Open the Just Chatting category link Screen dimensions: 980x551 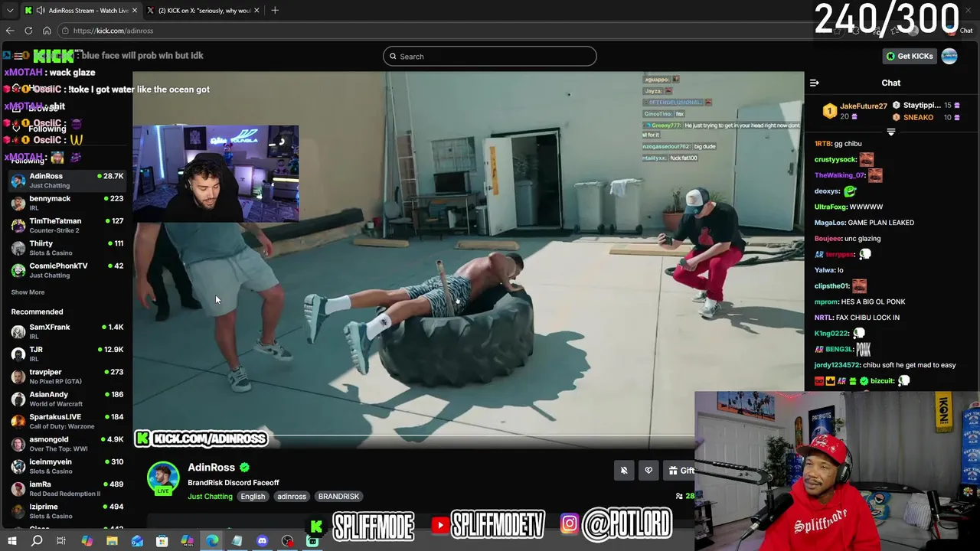(x=210, y=497)
